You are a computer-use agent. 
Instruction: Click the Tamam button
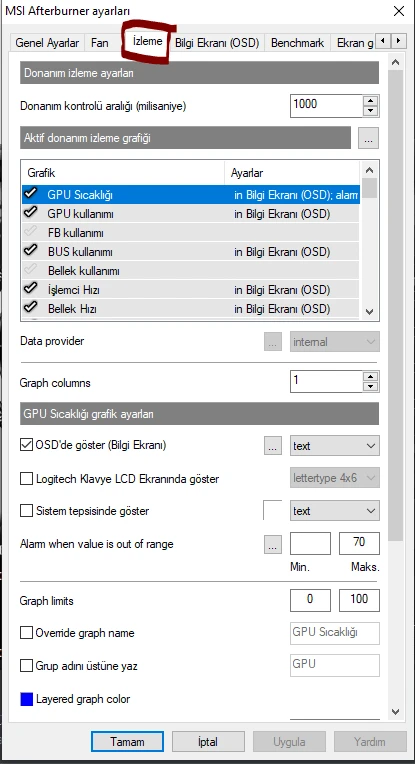(127, 742)
